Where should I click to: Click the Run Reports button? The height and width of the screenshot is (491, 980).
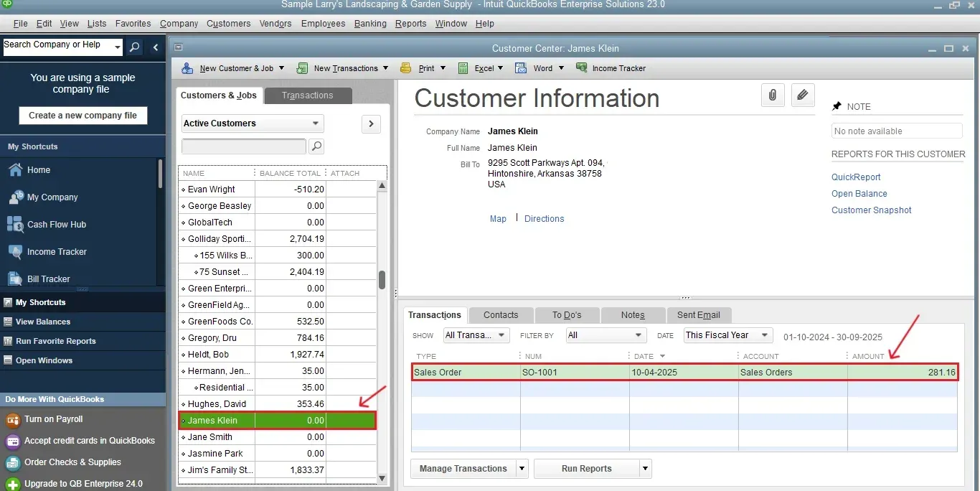point(587,469)
